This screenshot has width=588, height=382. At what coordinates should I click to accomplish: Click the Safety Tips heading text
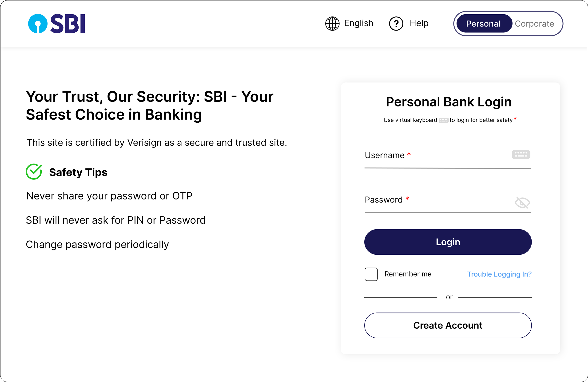click(x=78, y=172)
